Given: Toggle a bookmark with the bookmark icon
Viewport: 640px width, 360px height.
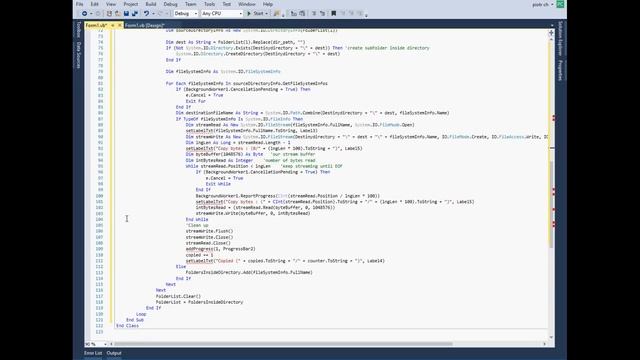Looking at the screenshot, I should coord(333,13).
